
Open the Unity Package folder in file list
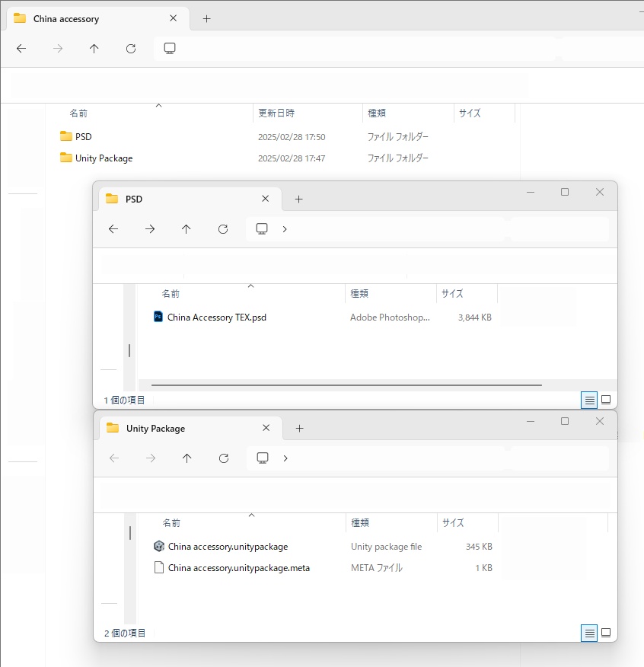104,158
